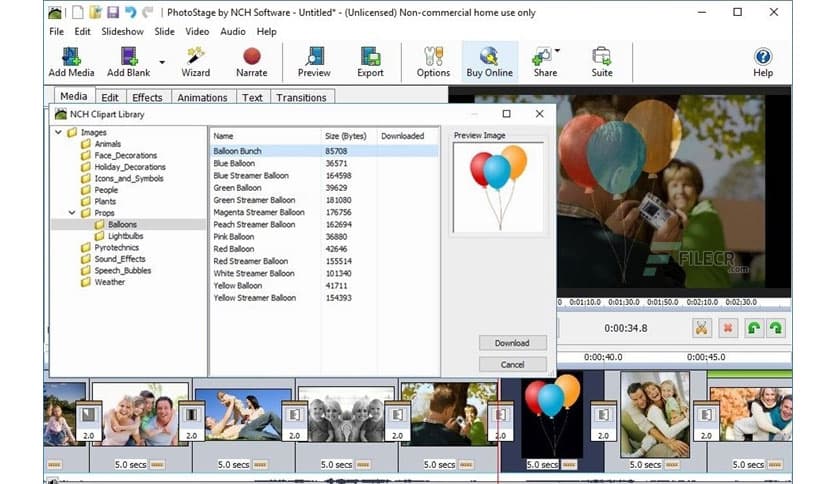Launch the slideshow Wizard
Screen dimensions: 836x484
[196, 62]
